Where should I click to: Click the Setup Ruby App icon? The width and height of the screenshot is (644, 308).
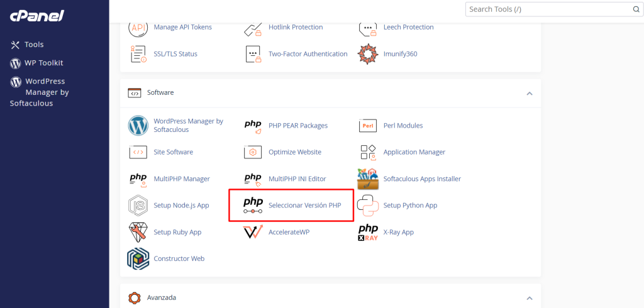pos(138,232)
